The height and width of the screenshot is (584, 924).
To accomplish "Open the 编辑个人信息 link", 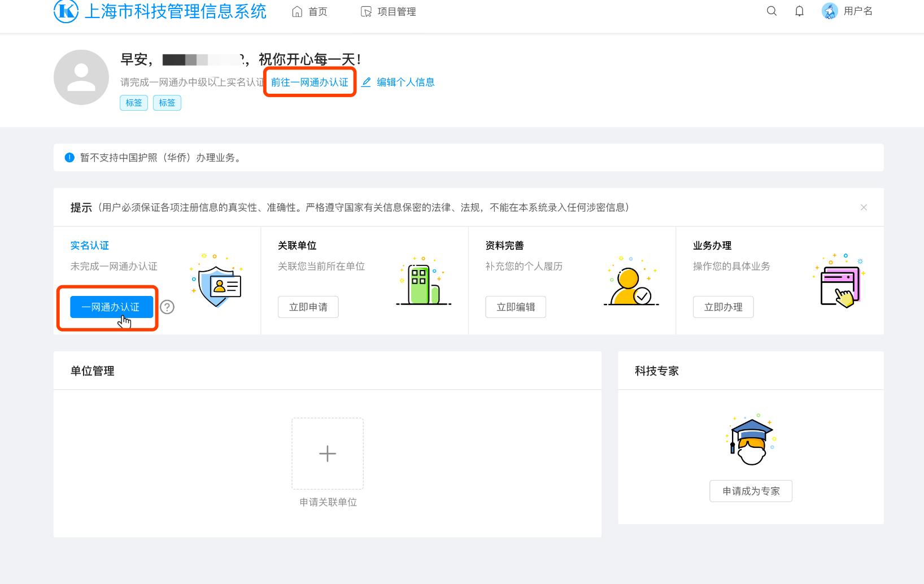I will click(406, 82).
